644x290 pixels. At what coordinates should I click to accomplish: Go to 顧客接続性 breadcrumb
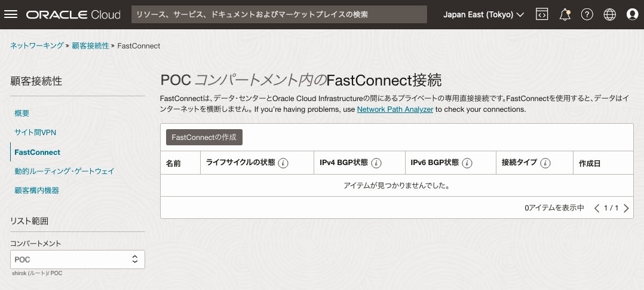(90, 45)
